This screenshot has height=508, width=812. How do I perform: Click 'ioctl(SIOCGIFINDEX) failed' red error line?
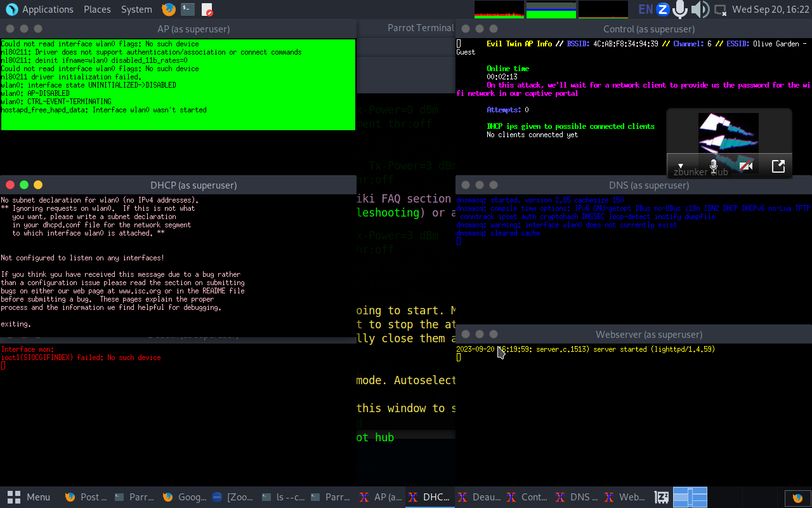pos(81,358)
